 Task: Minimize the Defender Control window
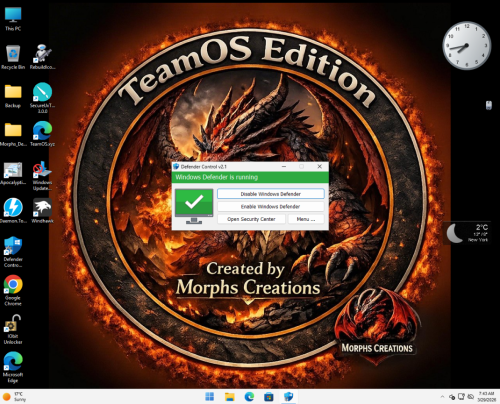tap(284, 166)
